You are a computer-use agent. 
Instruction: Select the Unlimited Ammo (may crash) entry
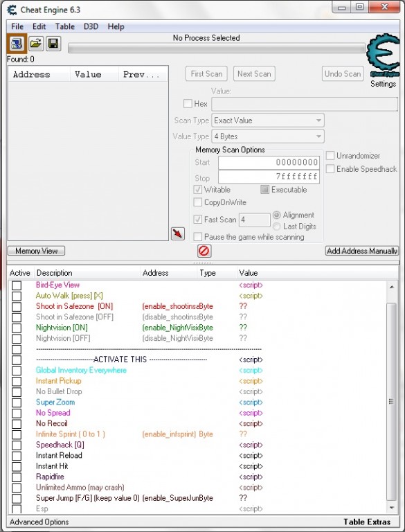pos(80,488)
